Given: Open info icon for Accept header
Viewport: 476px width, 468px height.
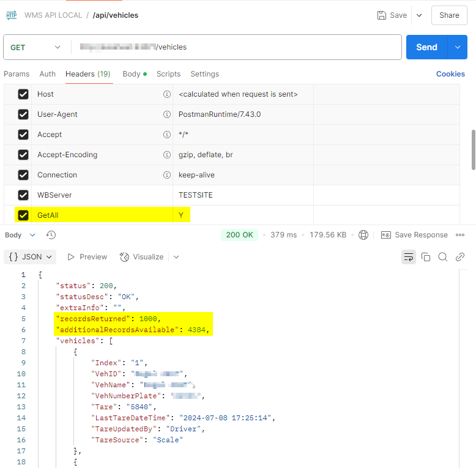Looking at the screenshot, I should pos(167,135).
